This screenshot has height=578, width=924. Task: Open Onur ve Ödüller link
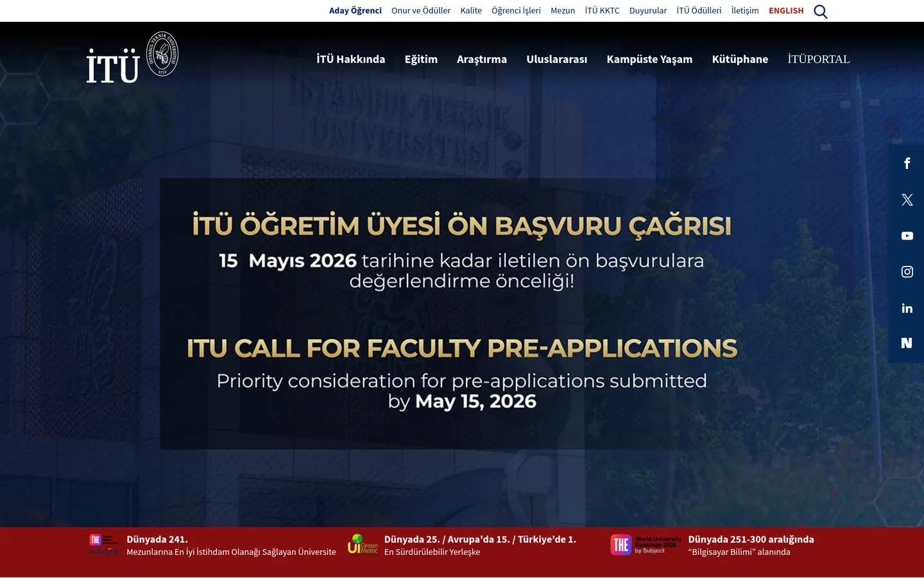coord(421,10)
